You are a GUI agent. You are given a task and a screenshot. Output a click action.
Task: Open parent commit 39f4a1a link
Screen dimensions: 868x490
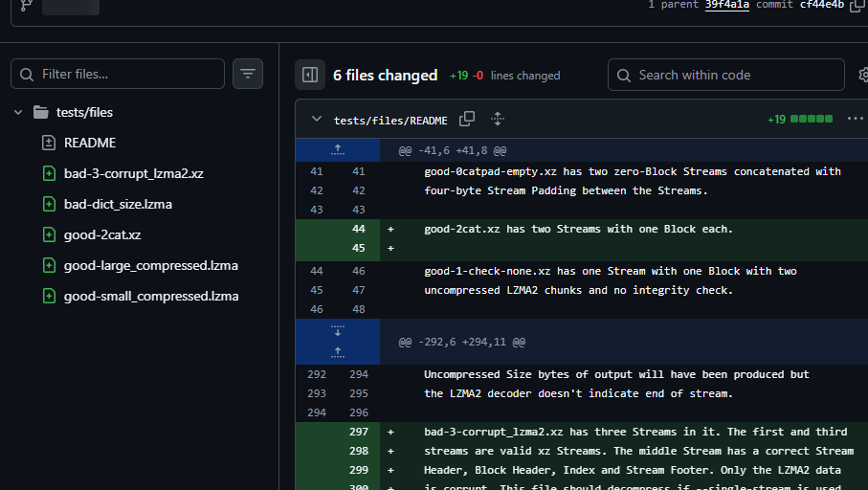[726, 5]
